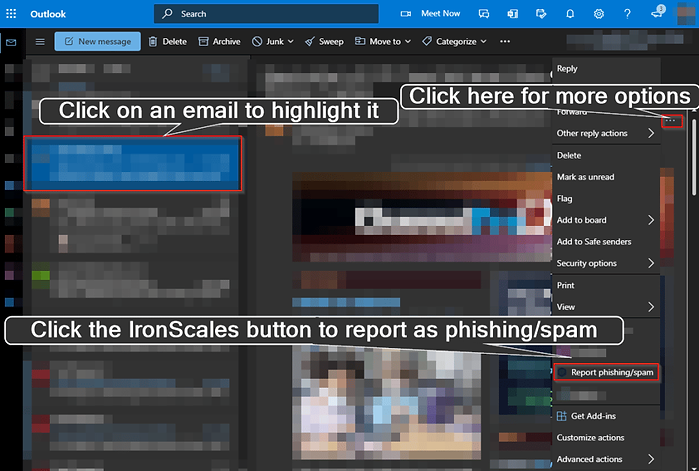Expand Add to board submenu chevron

click(x=651, y=220)
